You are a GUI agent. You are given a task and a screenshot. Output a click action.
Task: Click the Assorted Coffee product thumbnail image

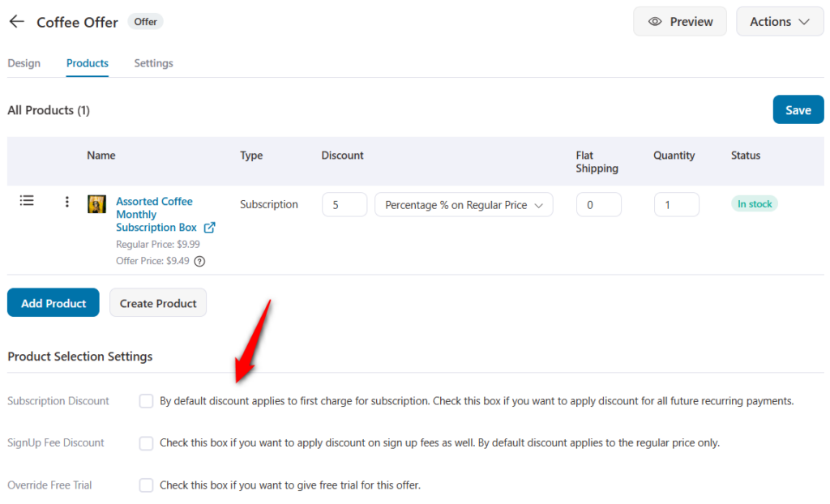point(96,204)
